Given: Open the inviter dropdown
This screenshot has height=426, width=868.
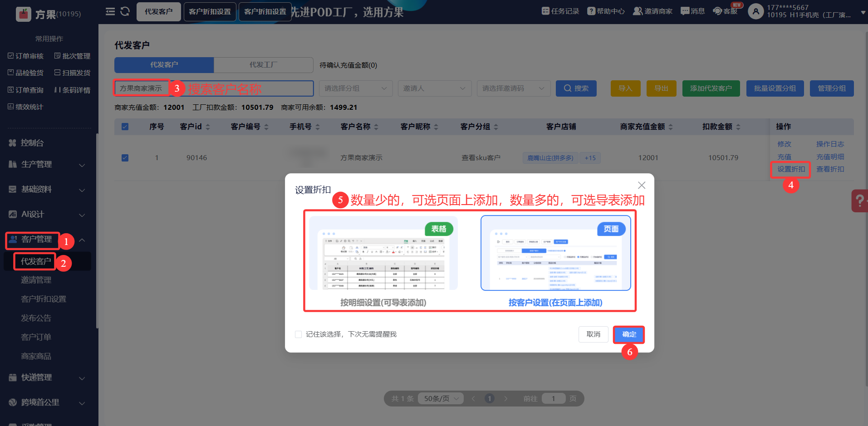Looking at the screenshot, I should [x=434, y=88].
